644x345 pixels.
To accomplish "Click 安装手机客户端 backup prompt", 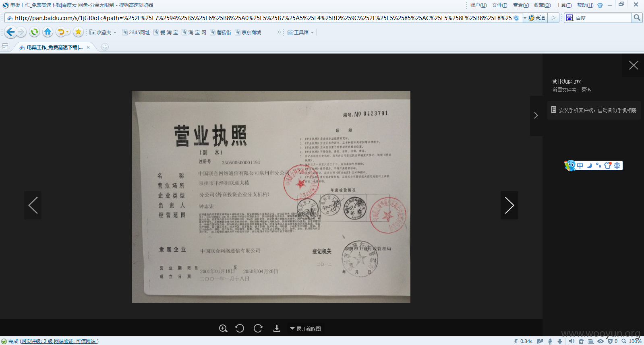I will [594, 110].
